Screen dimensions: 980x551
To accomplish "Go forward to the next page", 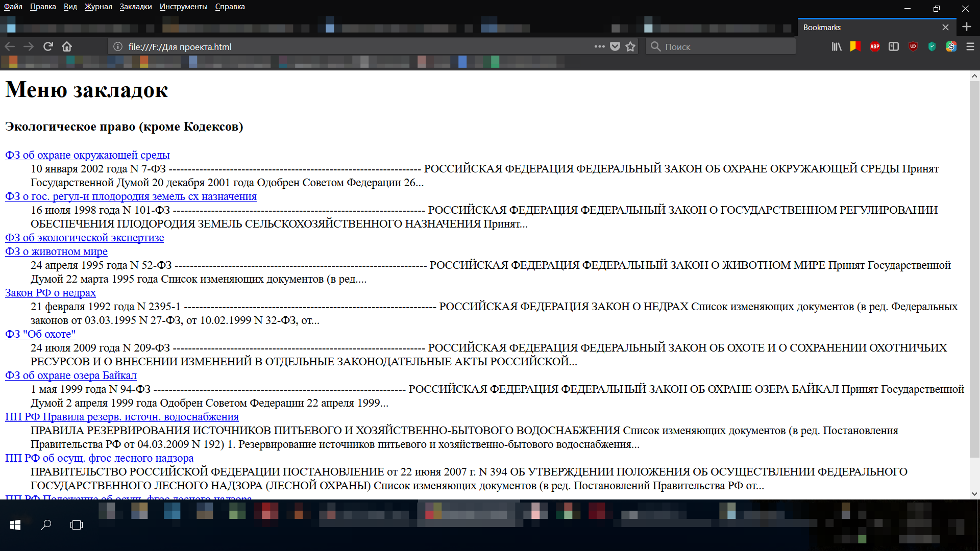I will (x=29, y=46).
